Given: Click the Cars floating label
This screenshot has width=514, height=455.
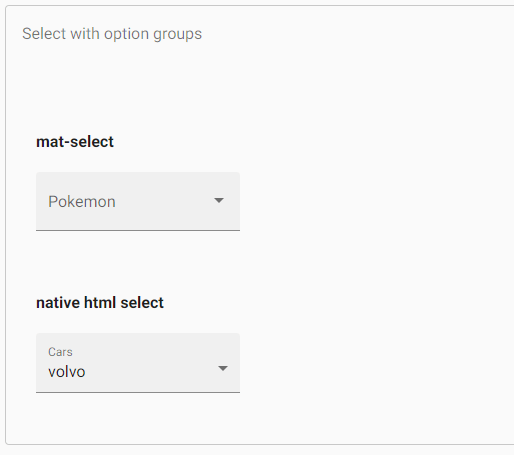Looking at the screenshot, I should click(60, 352).
